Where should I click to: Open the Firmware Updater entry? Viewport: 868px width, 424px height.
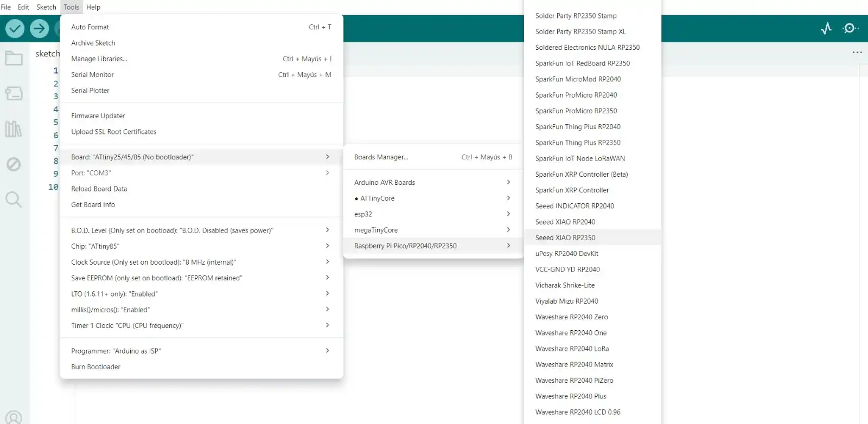[x=201, y=116]
